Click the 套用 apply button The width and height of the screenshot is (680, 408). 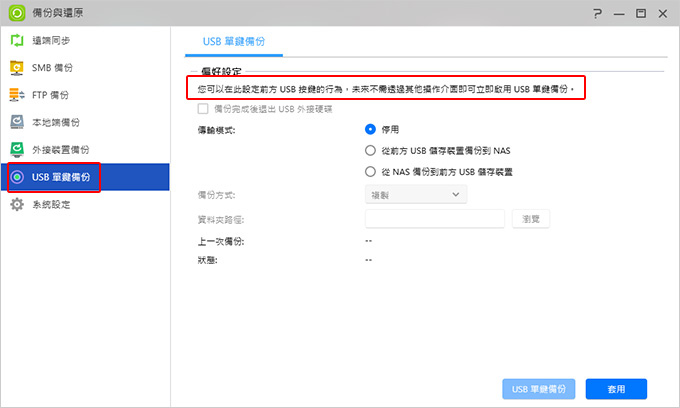point(616,389)
